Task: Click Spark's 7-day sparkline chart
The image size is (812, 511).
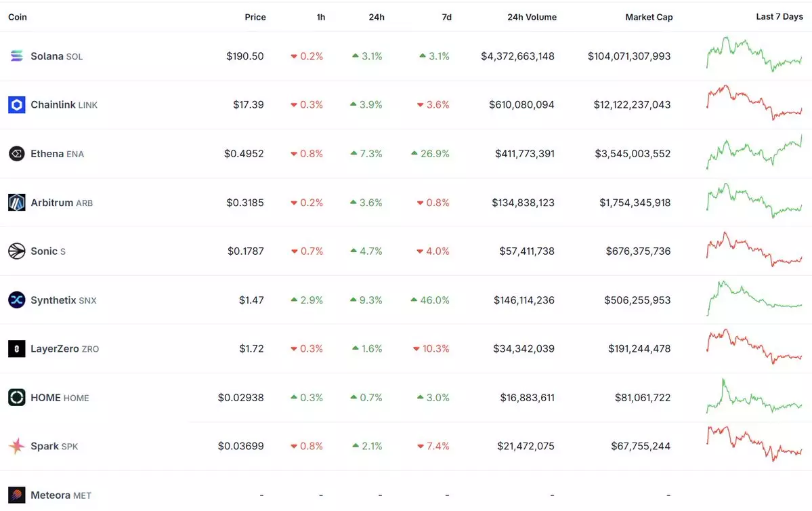Action: [x=754, y=445]
